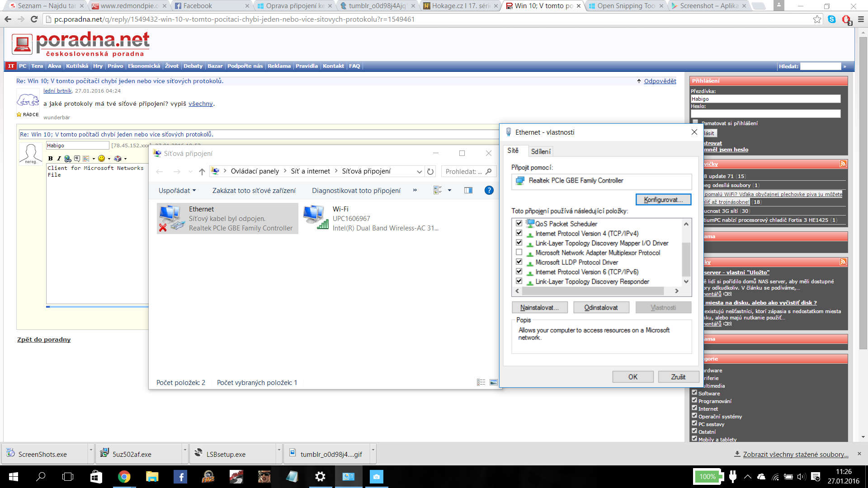Click the Konfigurovat button
The image size is (868, 488).
point(663,200)
